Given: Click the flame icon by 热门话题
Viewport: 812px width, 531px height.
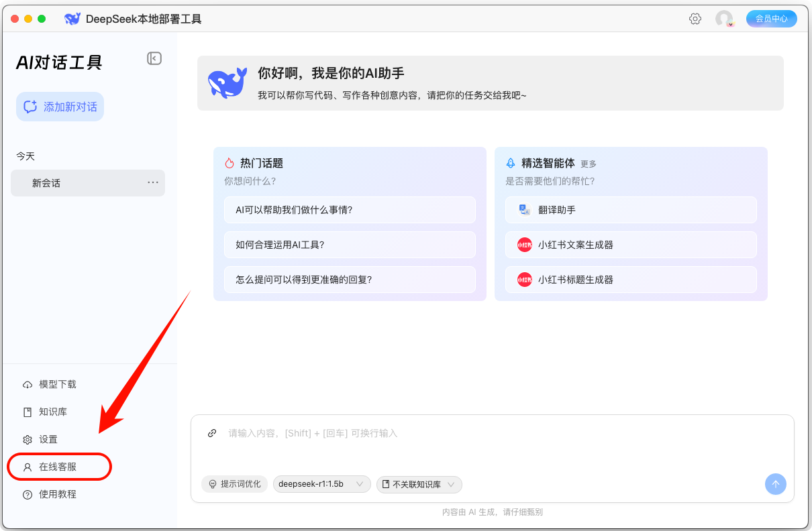Looking at the screenshot, I should click(x=230, y=163).
